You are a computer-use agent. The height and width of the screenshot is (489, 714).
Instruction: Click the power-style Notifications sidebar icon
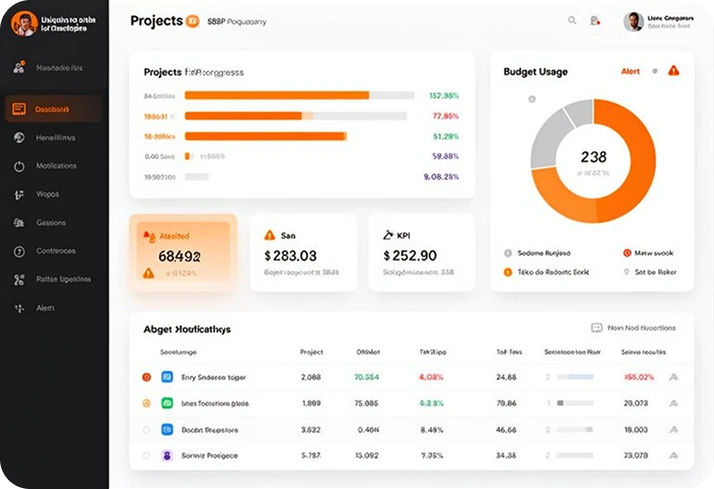pos(19,166)
